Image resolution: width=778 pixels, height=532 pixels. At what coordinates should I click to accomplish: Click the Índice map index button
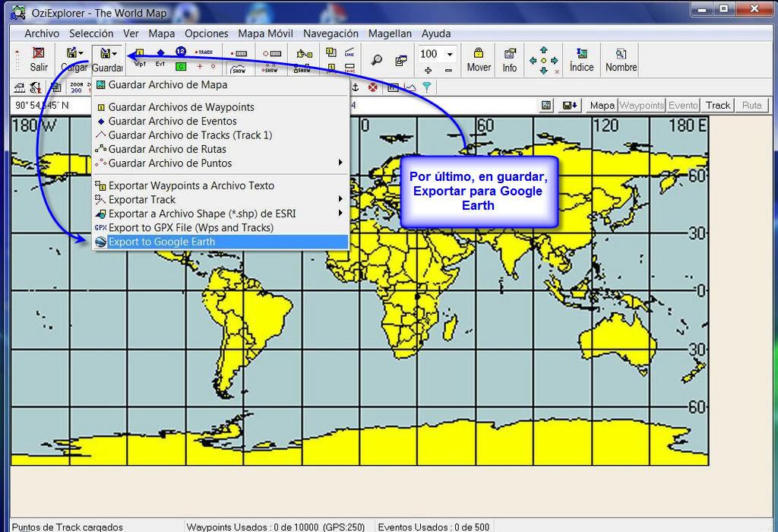pos(581,59)
